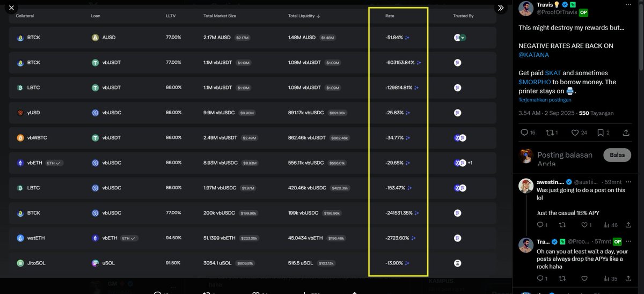Click the -603153.84% rate value
This screenshot has width=644, height=294.
(x=400, y=63)
